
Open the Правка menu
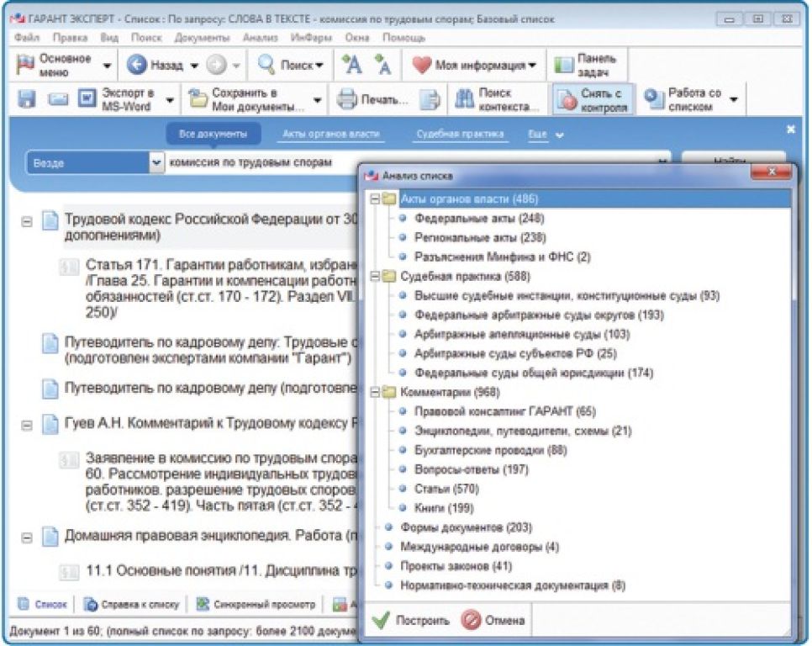[x=70, y=38]
